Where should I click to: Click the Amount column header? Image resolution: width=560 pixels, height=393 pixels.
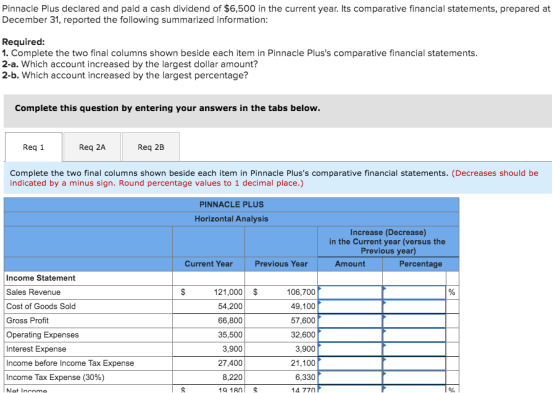pos(350,264)
